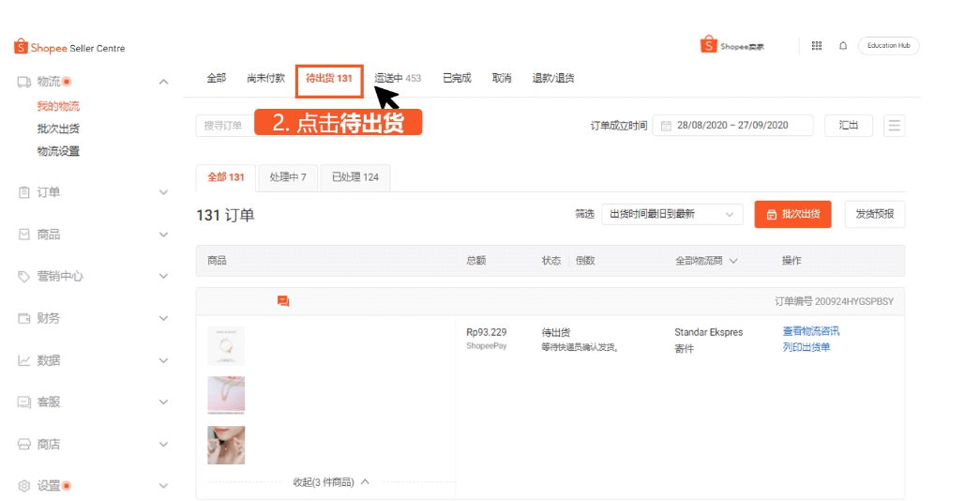Viewport: 980px width, 501px height.
Task: Click the Rp93.229 order total
Action: (487, 333)
